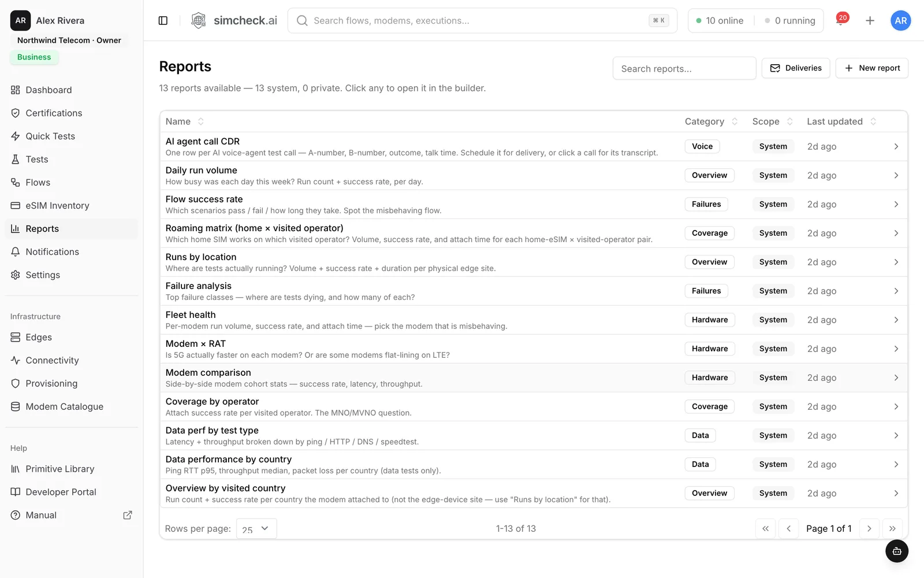Image resolution: width=924 pixels, height=578 pixels.
Task: Go to Certifications in the sidebar
Action: click(72, 113)
